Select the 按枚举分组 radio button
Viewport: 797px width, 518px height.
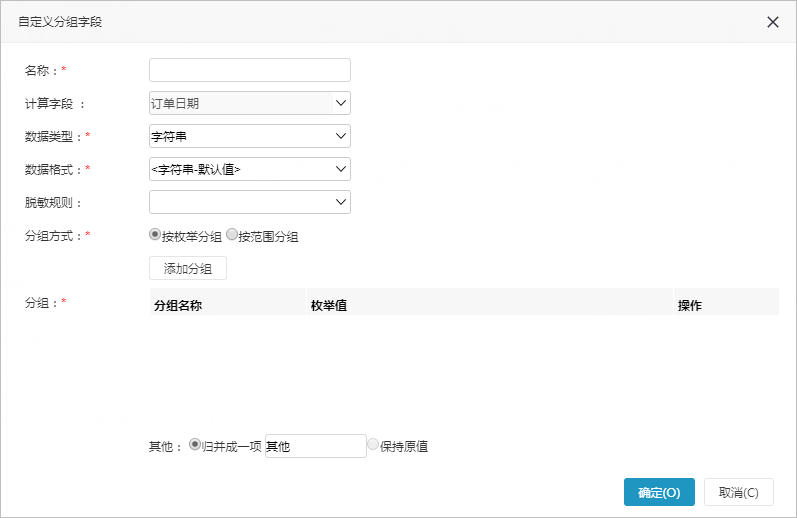pos(155,235)
